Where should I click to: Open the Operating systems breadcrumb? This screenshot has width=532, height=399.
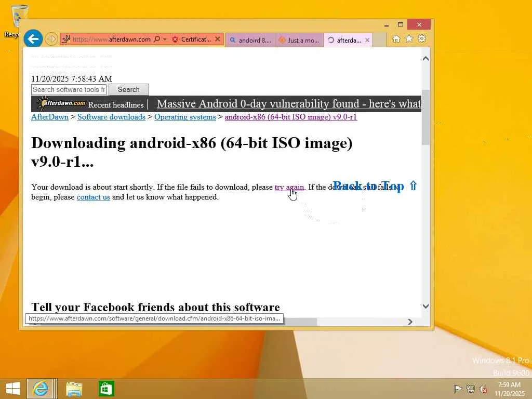pyautogui.click(x=185, y=117)
